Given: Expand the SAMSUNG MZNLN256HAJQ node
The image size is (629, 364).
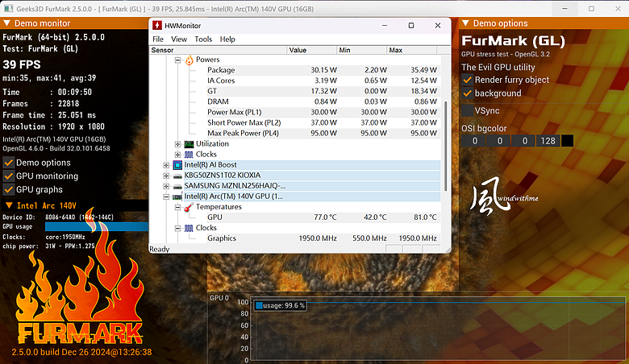Looking at the screenshot, I should 166,186.
